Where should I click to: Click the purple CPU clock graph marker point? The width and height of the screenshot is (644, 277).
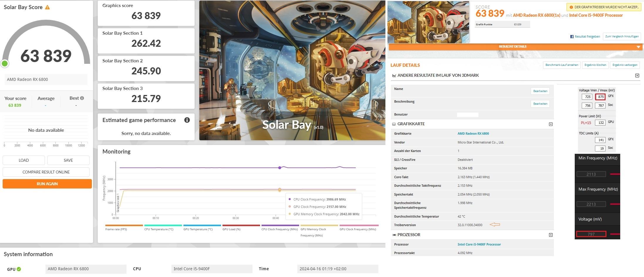point(280,168)
